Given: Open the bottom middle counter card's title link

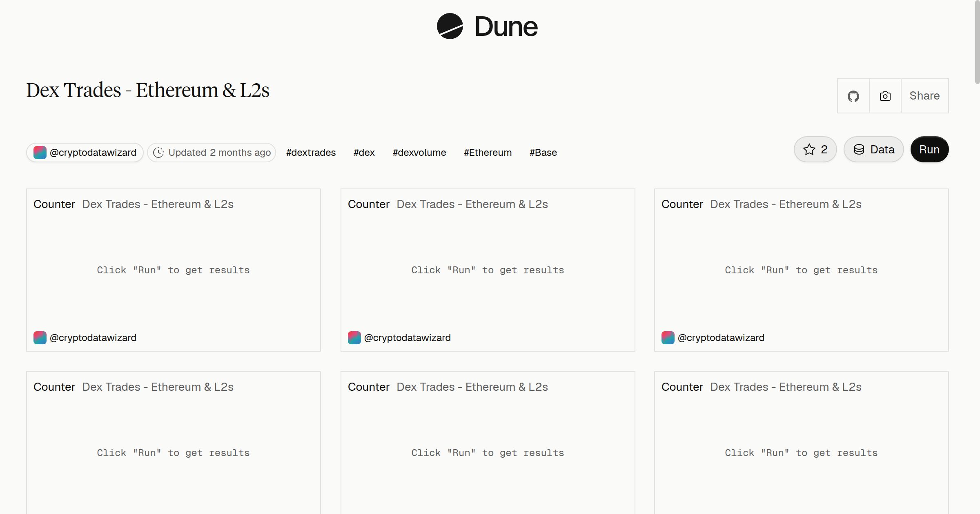Looking at the screenshot, I should (x=472, y=387).
